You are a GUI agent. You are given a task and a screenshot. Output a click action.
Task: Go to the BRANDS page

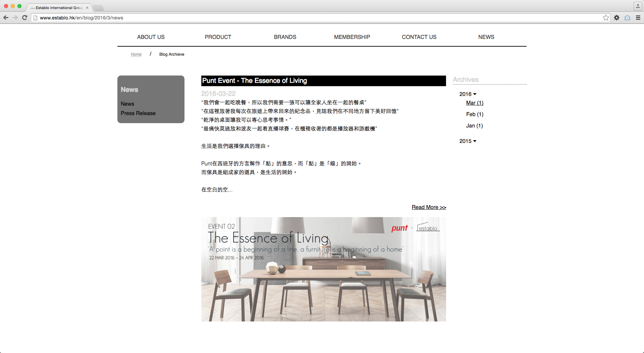pos(285,37)
